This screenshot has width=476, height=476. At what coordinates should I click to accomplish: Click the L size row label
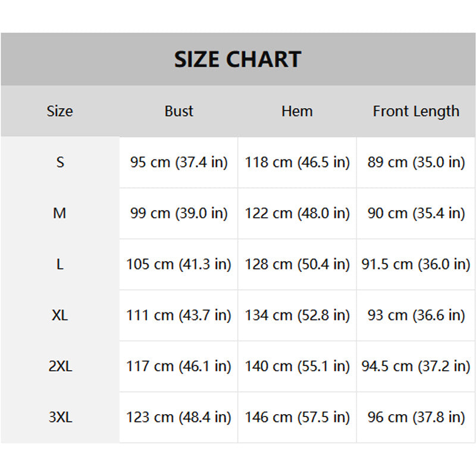tap(60, 264)
